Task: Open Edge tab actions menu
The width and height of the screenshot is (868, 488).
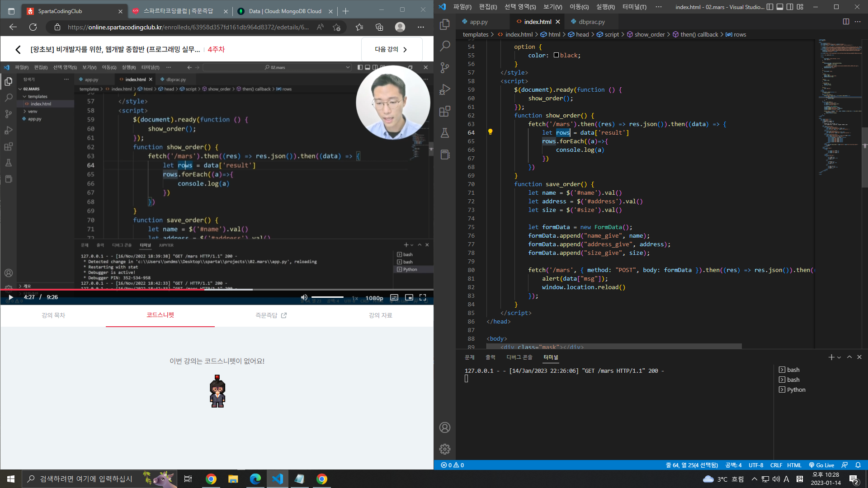Action: tap(11, 11)
